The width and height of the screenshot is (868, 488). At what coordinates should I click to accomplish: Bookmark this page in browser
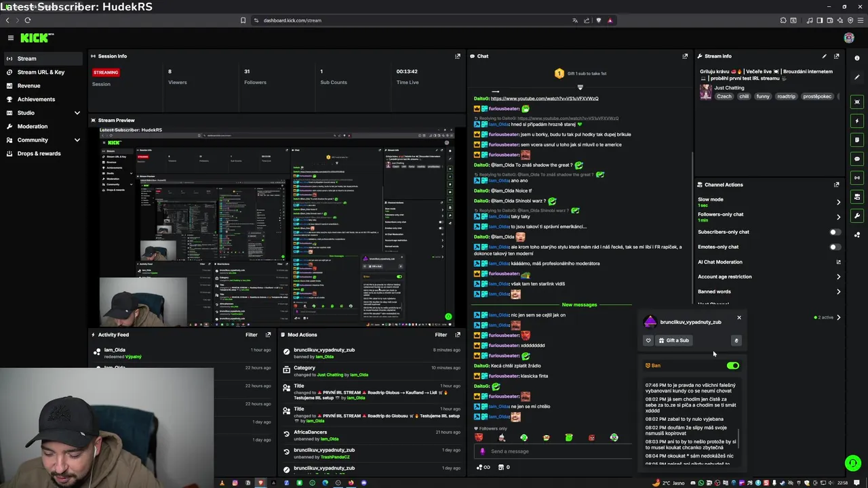[x=243, y=20]
